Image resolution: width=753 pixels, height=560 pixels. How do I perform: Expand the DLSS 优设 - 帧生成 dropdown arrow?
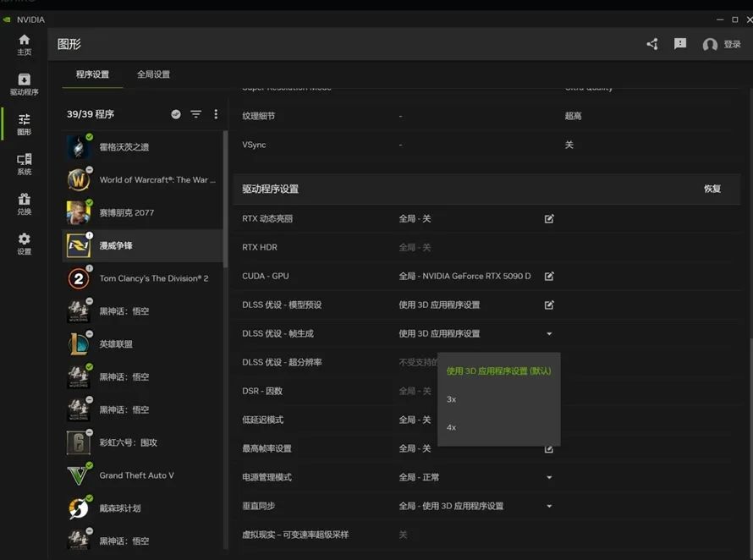[549, 334]
